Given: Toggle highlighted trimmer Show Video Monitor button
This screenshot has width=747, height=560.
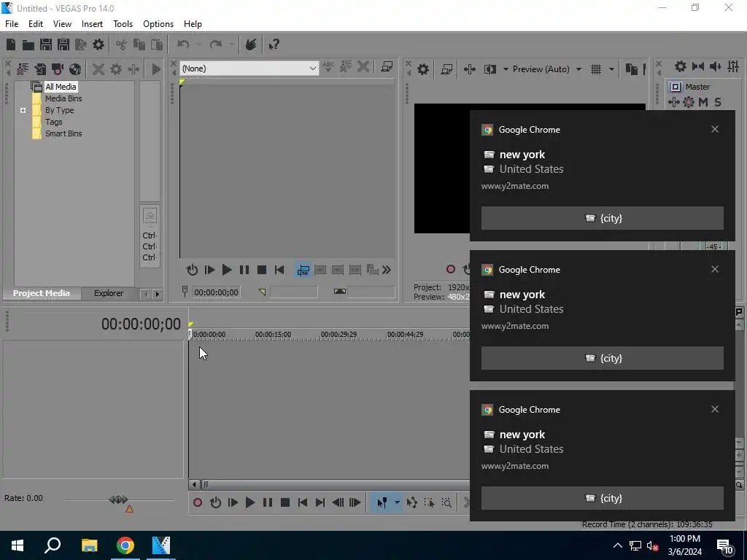Looking at the screenshot, I should (x=303, y=270).
